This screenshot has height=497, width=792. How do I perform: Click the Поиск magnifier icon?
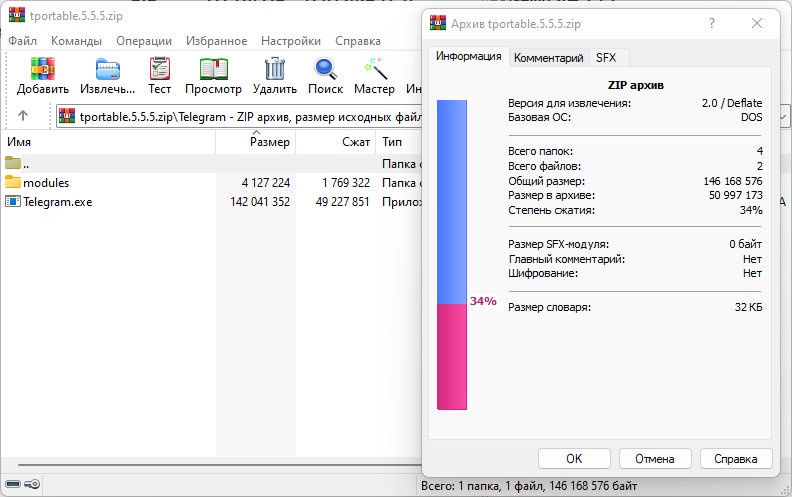tap(325, 69)
